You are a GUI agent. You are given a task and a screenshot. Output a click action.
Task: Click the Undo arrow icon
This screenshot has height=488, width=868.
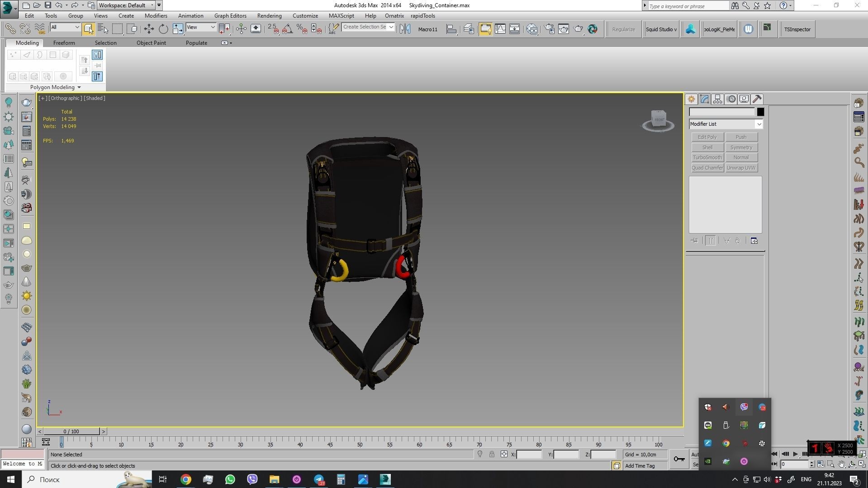(x=59, y=5)
